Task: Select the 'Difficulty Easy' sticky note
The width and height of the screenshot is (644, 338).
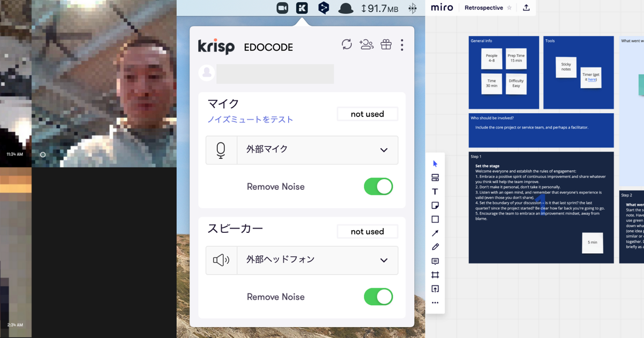Action: coord(516,84)
